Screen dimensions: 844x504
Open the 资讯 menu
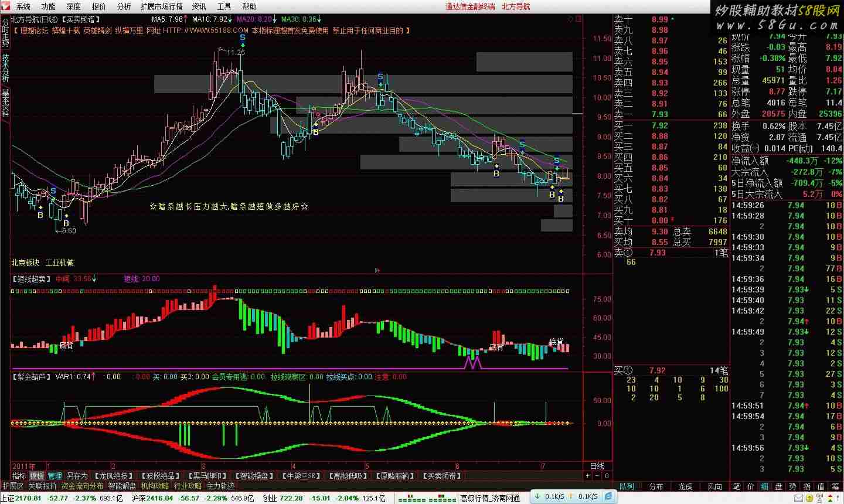(199, 6)
